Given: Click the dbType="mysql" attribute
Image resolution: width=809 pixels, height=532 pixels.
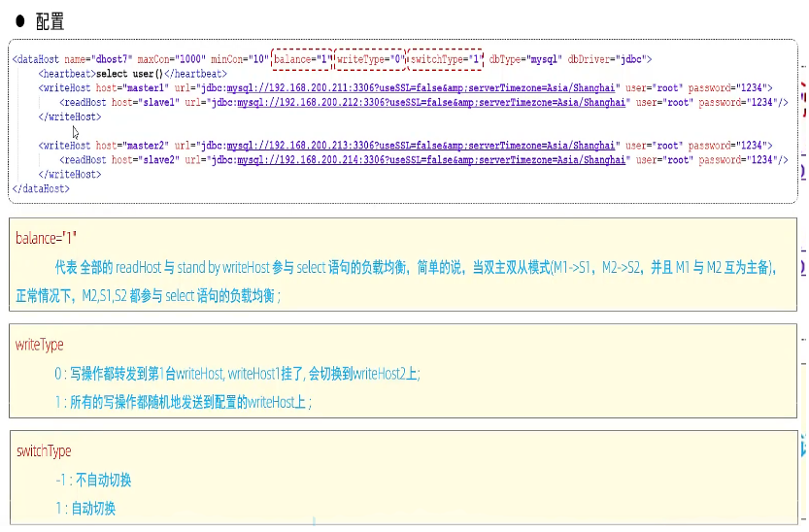Looking at the screenshot, I should (525, 59).
